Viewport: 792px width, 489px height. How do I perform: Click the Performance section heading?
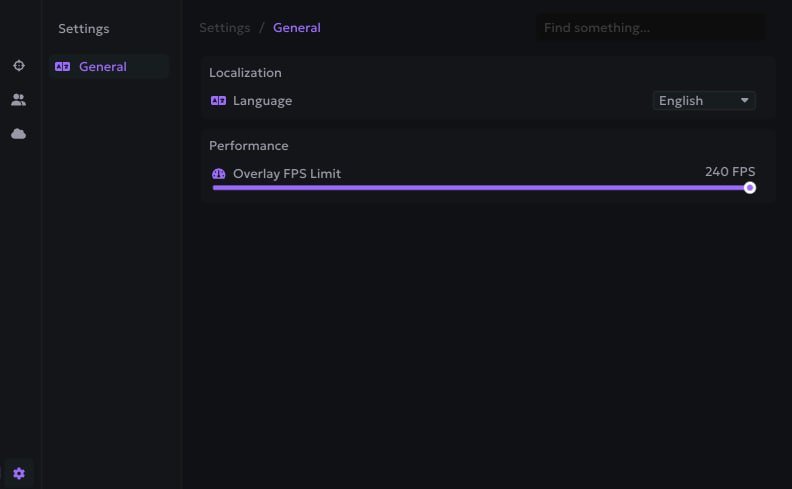pyautogui.click(x=249, y=145)
